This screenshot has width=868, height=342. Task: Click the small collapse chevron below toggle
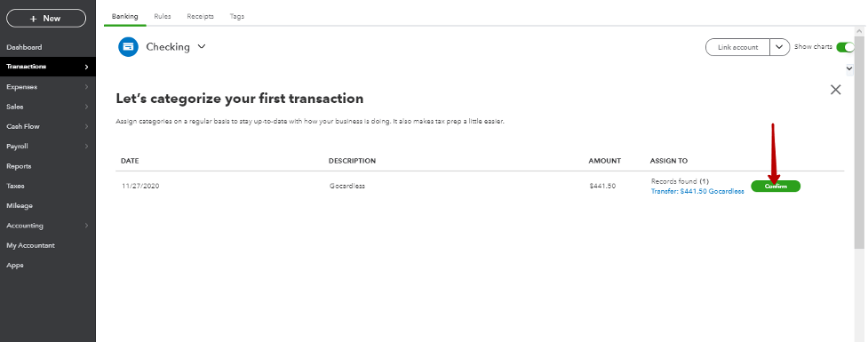849,68
